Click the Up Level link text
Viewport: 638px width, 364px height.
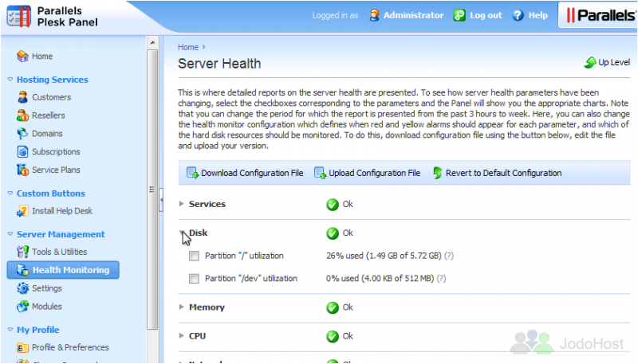[614, 62]
